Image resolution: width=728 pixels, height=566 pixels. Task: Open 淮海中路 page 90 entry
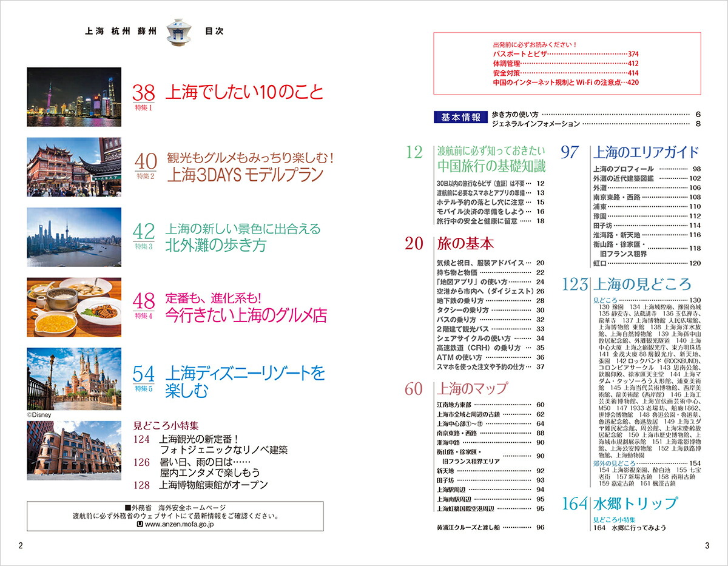(x=490, y=443)
